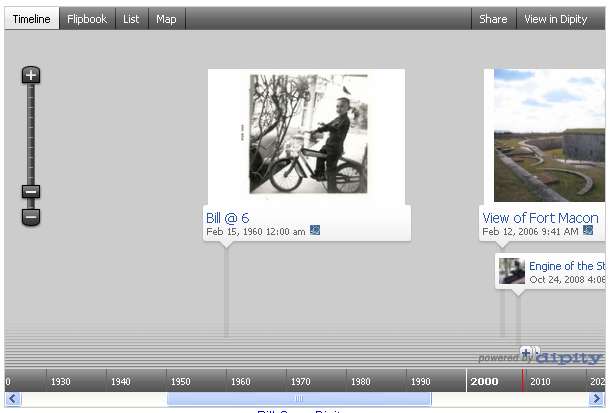Click the boy on bicycle photo

pyautogui.click(x=307, y=134)
